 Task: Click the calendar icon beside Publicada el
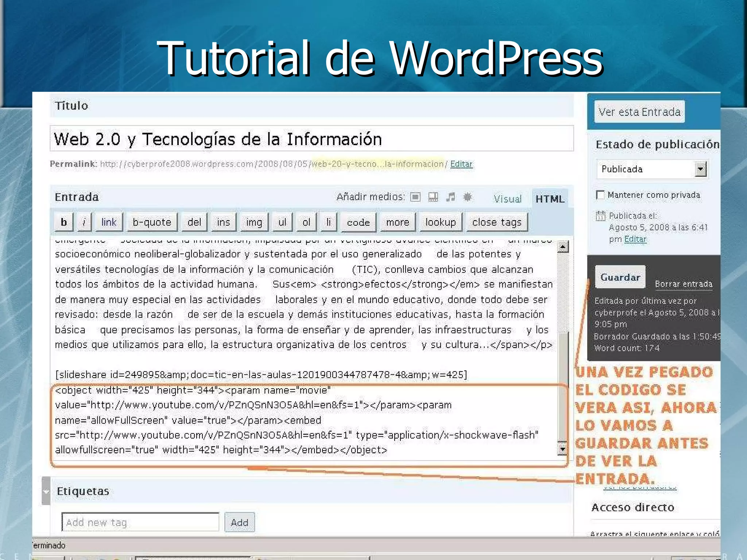click(x=600, y=216)
